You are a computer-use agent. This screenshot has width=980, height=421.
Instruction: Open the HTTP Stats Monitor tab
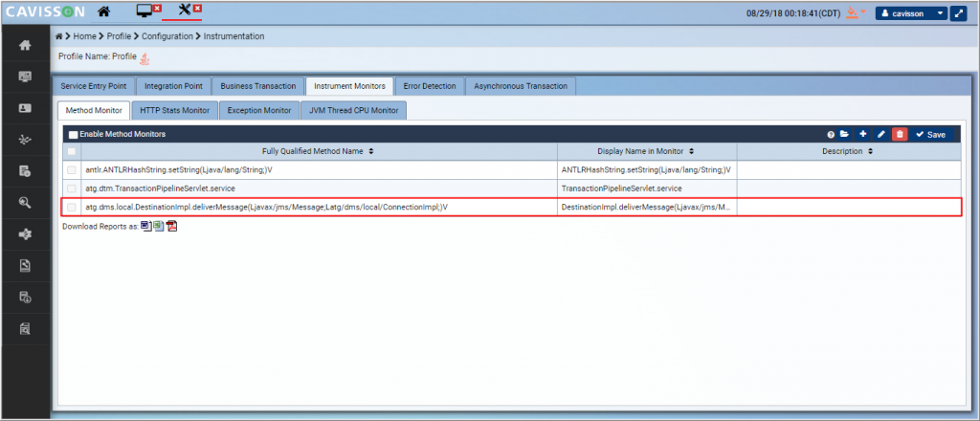coord(172,111)
